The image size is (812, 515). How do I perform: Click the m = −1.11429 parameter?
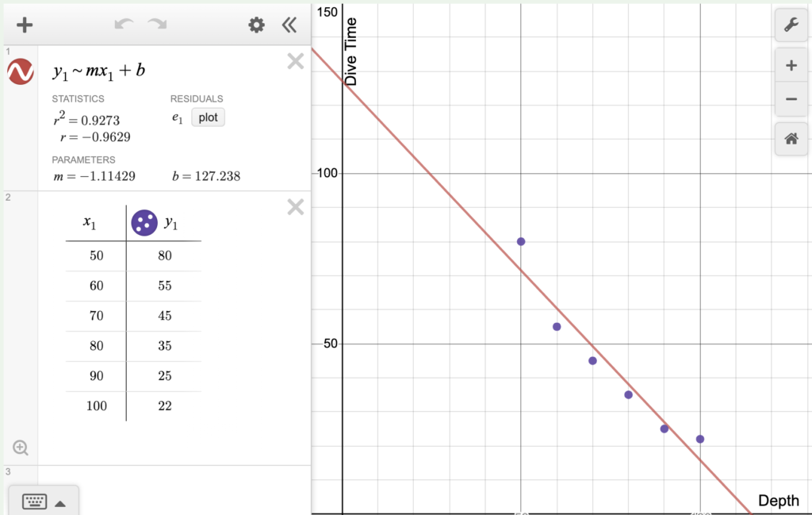click(x=94, y=176)
